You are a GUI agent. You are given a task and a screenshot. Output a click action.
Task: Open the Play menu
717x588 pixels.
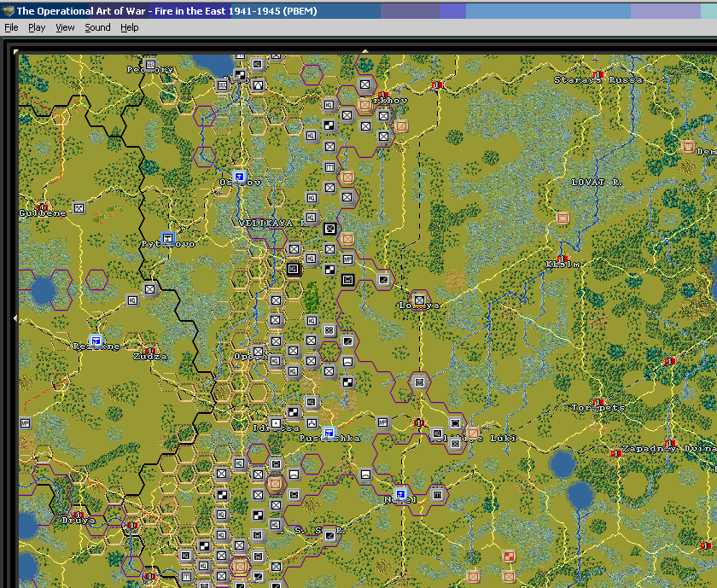37,27
